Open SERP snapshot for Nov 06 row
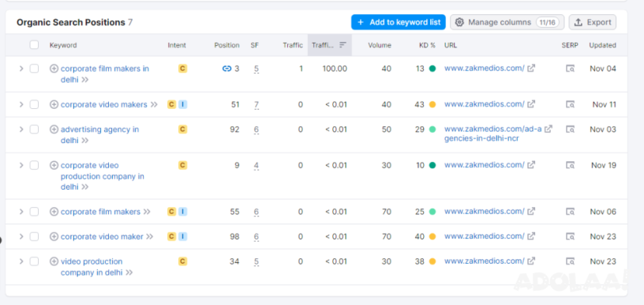The width and height of the screenshot is (644, 305). [570, 212]
